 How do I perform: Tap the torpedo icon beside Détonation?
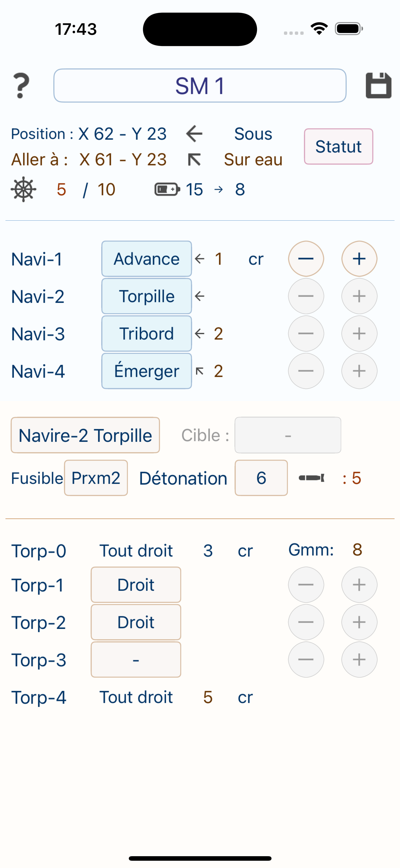[x=312, y=478]
